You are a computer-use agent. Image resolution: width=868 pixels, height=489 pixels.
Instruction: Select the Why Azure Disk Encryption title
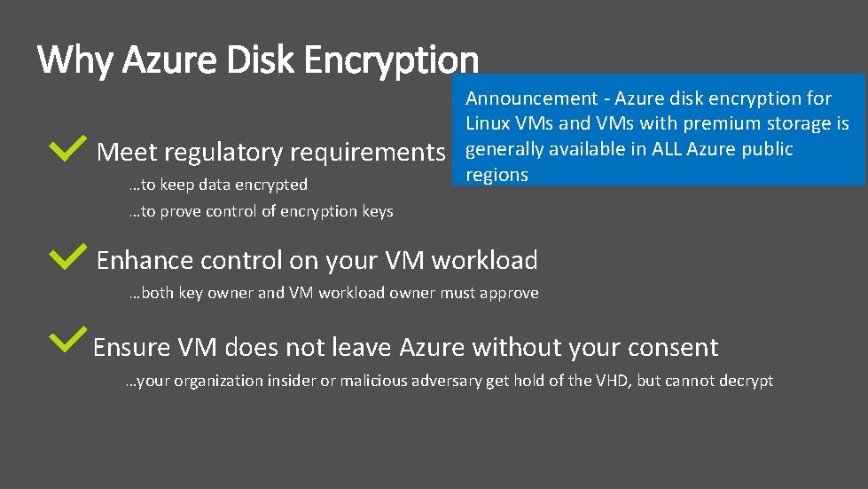(x=258, y=60)
